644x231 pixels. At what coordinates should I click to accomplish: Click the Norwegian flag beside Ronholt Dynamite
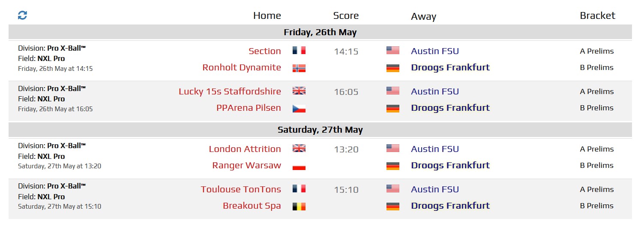299,68
